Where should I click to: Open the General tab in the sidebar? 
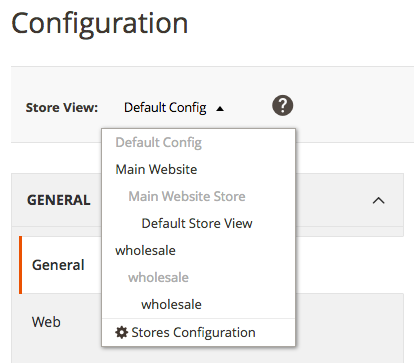58,265
